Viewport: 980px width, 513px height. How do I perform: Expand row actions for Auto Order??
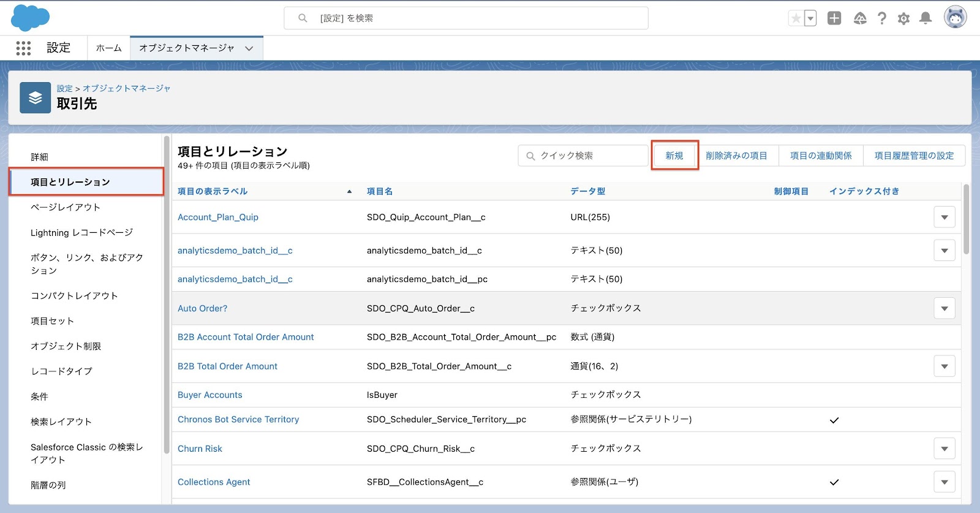(944, 308)
